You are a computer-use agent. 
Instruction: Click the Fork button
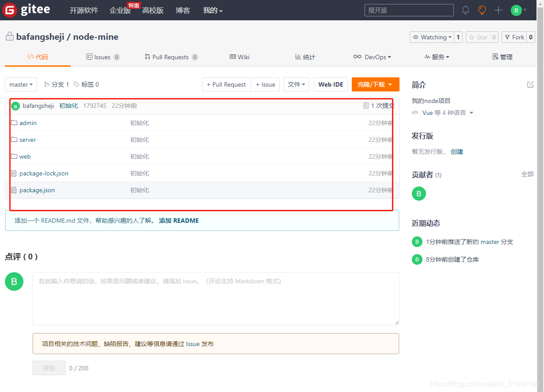[x=514, y=37]
